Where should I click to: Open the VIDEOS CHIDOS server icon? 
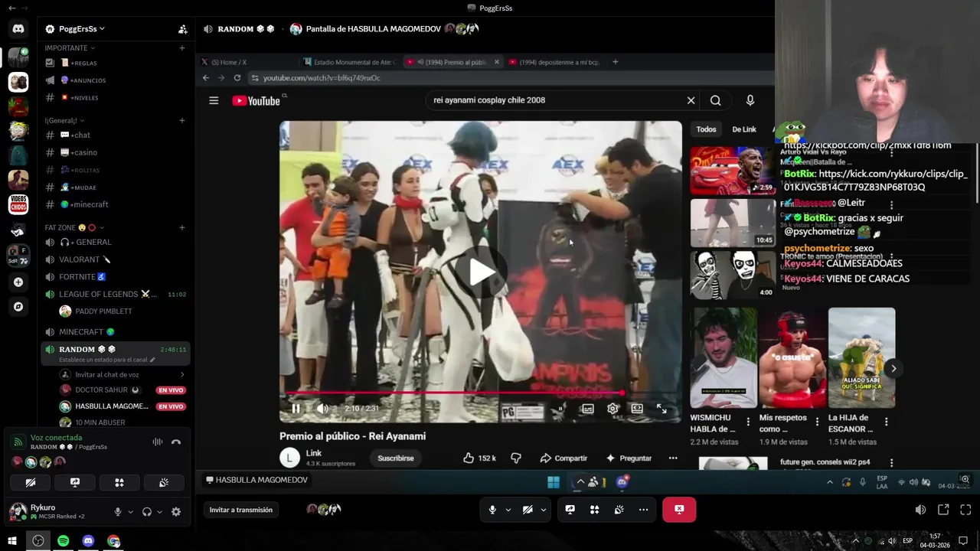click(18, 204)
